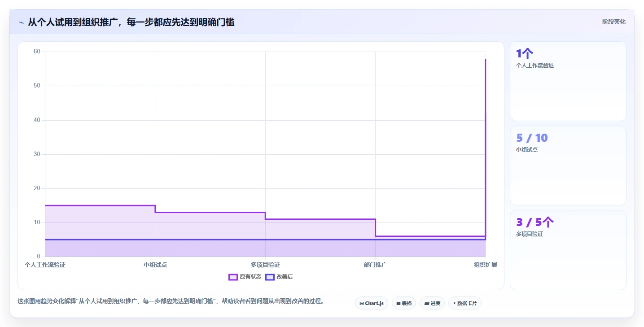Select the 3 / 5个 多项目验证 card
The width and height of the screenshot is (644, 327).
click(568, 250)
